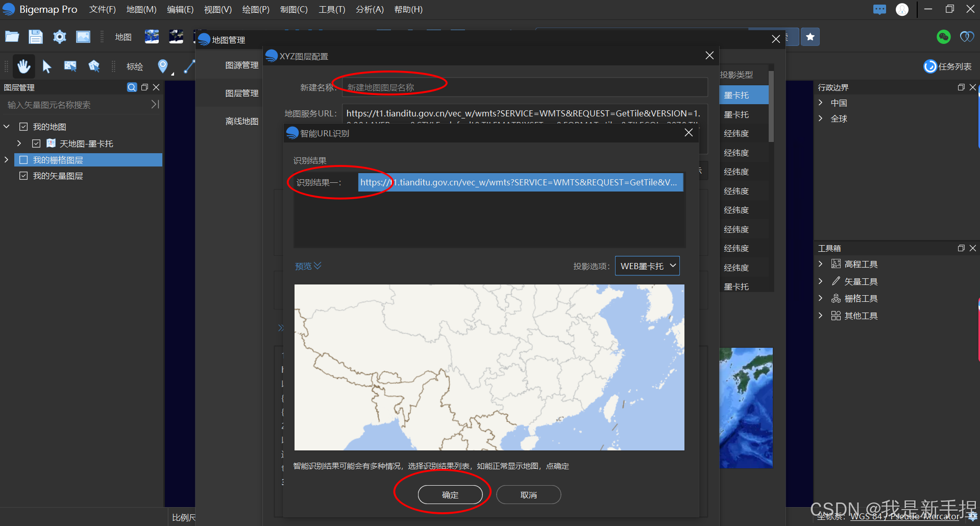Choose the polygon selection tool
Screen dimensions: 980x526
click(x=94, y=66)
